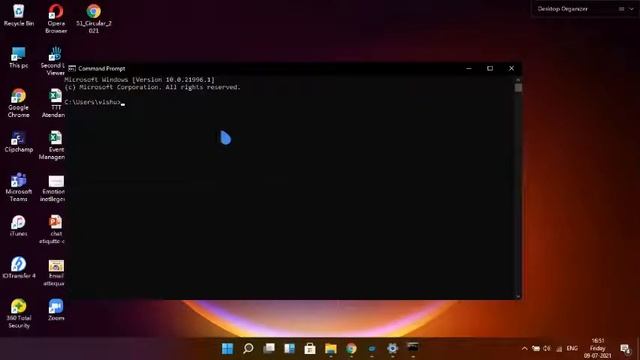
Task: Select the Zoom desktop shortcut
Action: pos(56,310)
